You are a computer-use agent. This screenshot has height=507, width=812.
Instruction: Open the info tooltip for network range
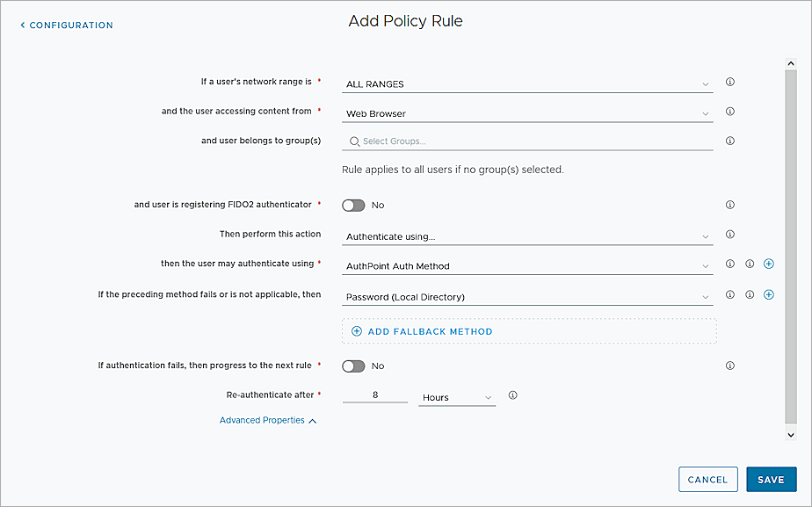click(729, 81)
